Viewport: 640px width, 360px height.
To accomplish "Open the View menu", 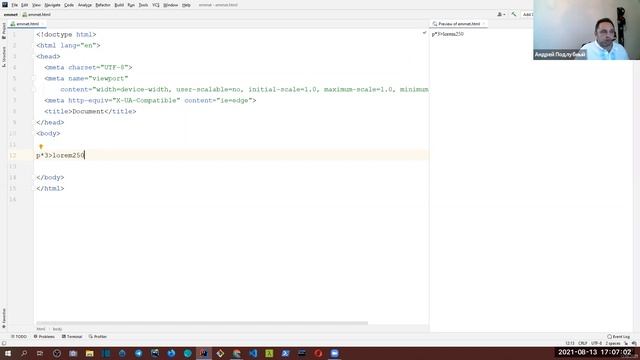I will point(36,5).
